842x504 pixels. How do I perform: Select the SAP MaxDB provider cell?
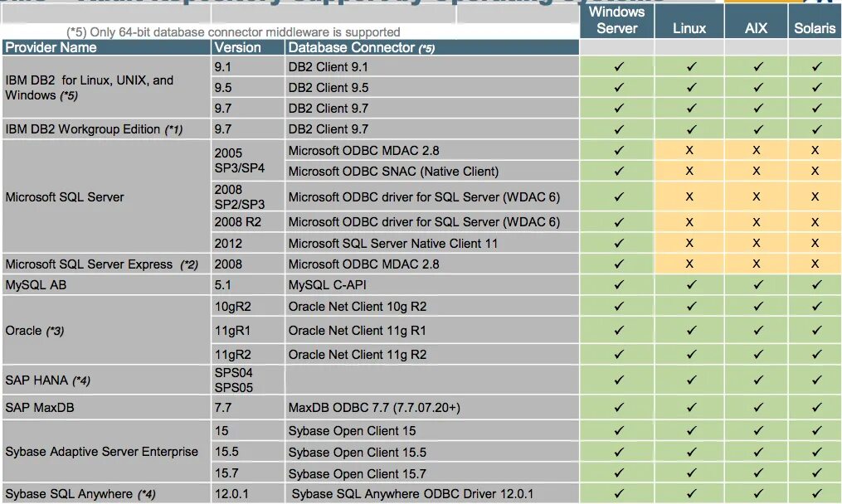tap(106, 407)
